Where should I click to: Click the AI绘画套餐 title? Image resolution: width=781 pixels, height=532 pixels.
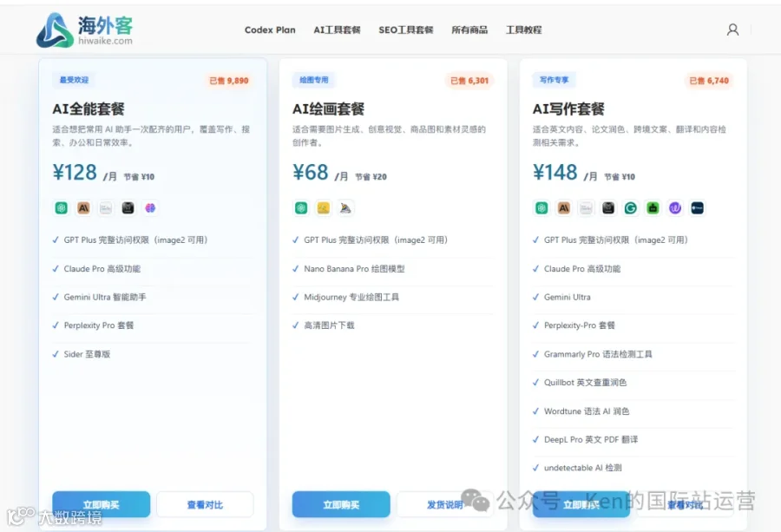coord(328,108)
